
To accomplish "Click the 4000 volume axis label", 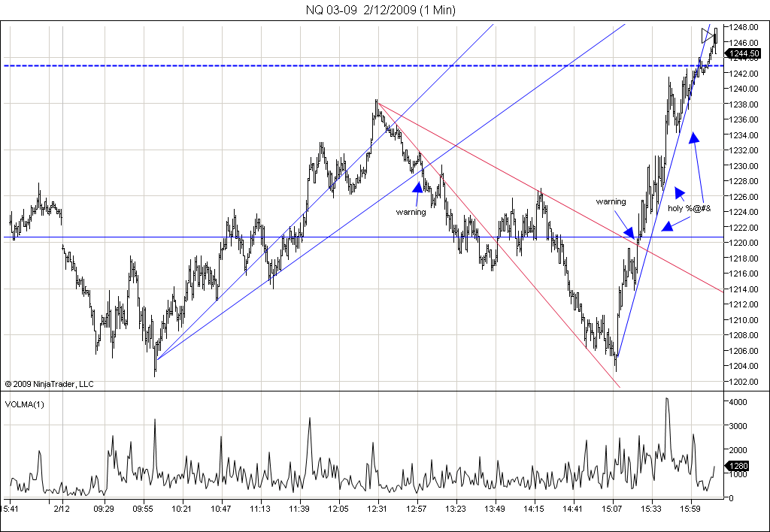I will (x=738, y=402).
